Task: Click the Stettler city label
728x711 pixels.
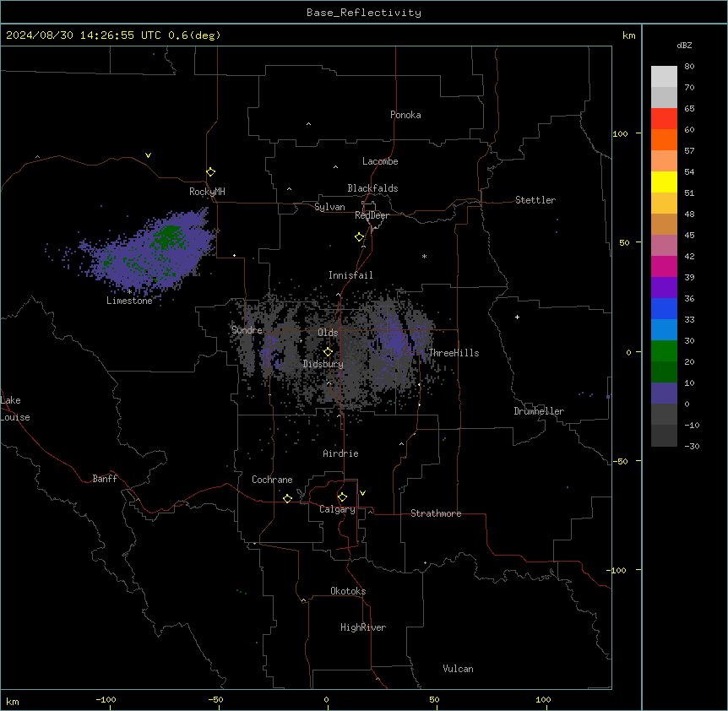Action: pos(535,200)
